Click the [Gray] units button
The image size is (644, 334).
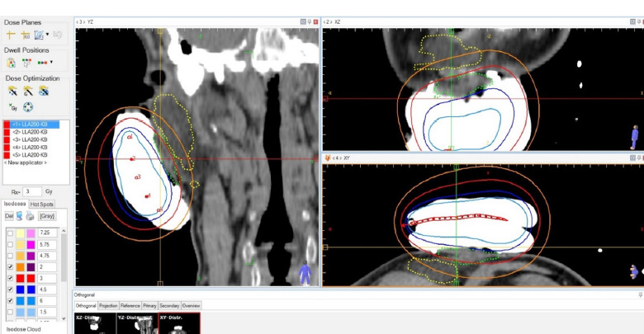pos(47,216)
